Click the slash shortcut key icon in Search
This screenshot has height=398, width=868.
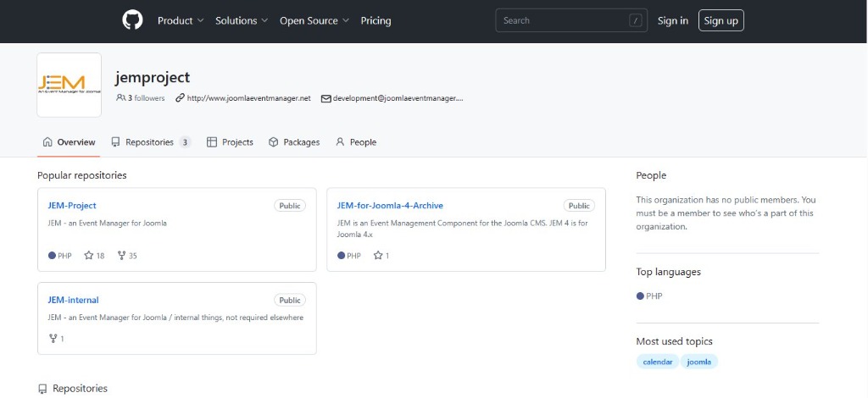(x=636, y=20)
